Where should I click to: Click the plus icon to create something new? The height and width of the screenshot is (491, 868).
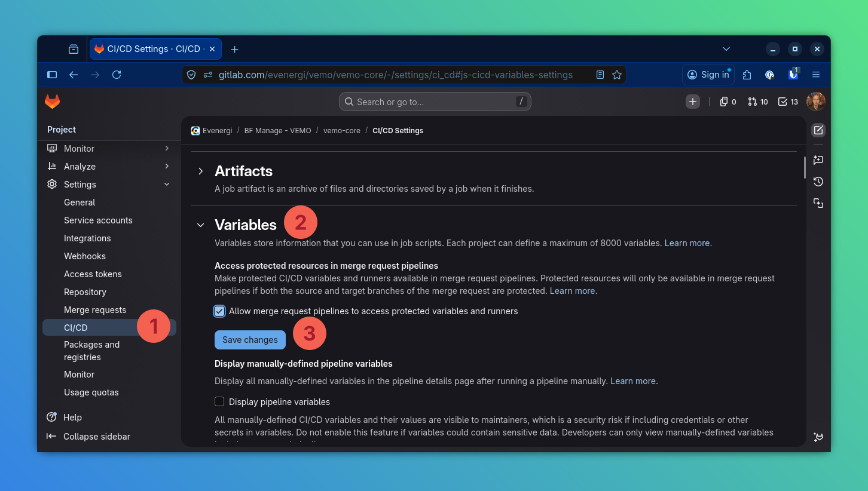pos(692,102)
